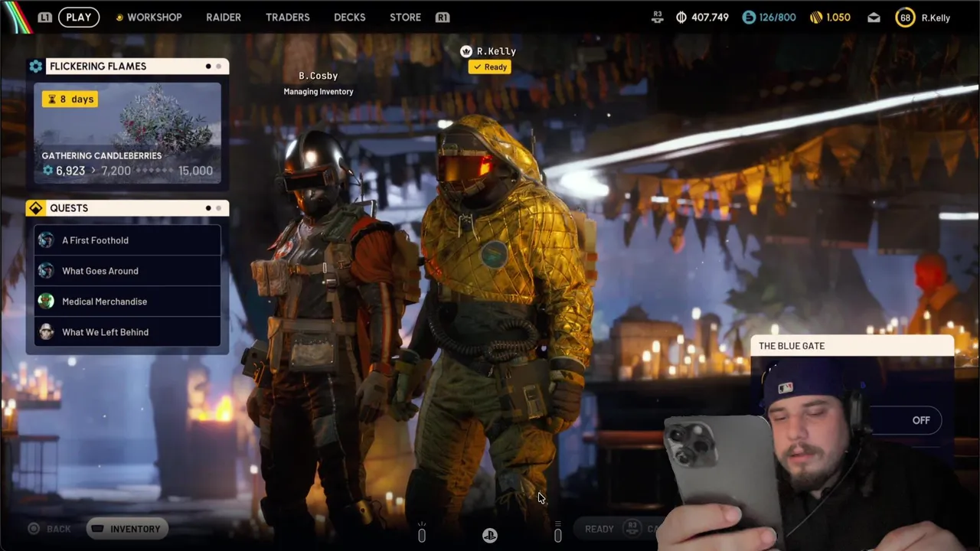
Task: Go to the TRADERS tab
Action: (287, 17)
